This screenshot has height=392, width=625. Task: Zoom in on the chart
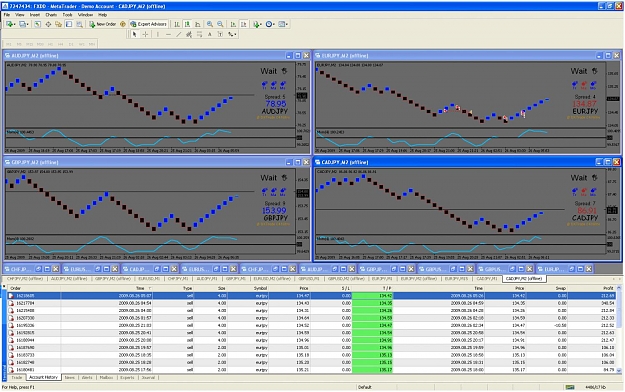pyautogui.click(x=210, y=24)
